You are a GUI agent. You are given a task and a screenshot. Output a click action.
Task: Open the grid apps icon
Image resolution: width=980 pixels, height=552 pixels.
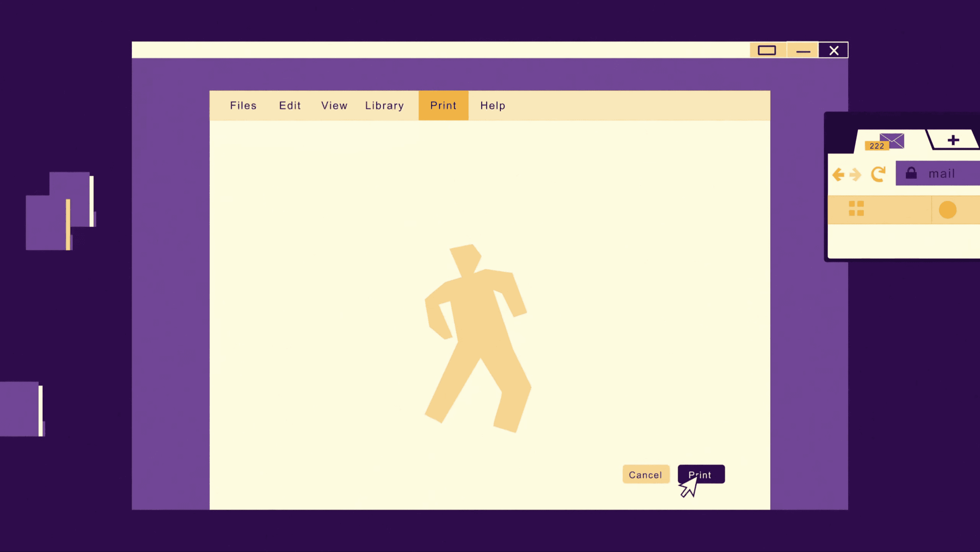[x=856, y=208]
